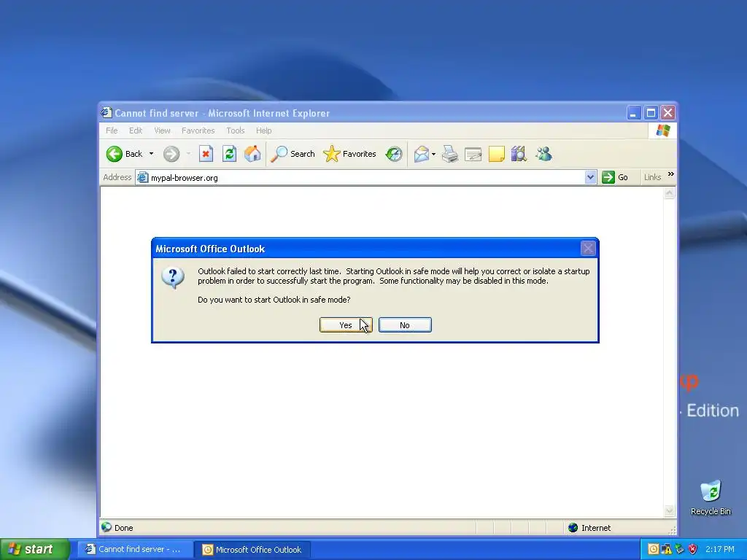This screenshot has height=560, width=747.
Task: Click the Windows flag logo in Internet Explorer
Action: 662,131
